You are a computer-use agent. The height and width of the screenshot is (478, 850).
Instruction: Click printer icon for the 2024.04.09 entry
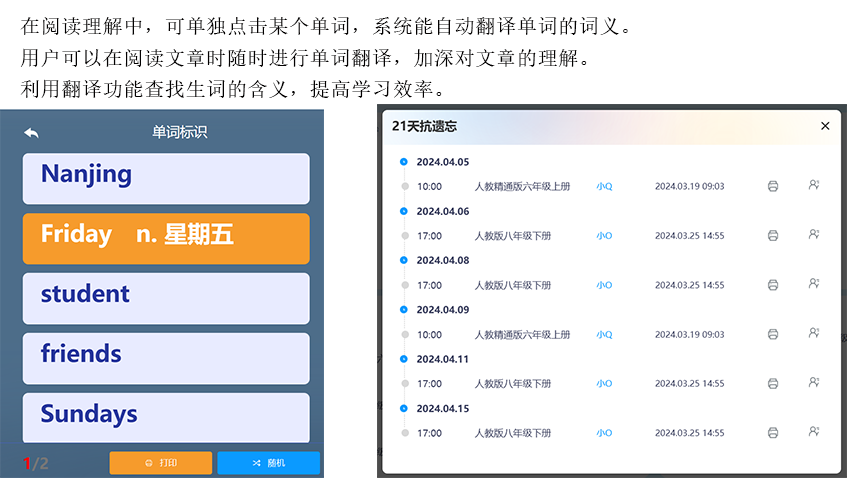point(772,334)
